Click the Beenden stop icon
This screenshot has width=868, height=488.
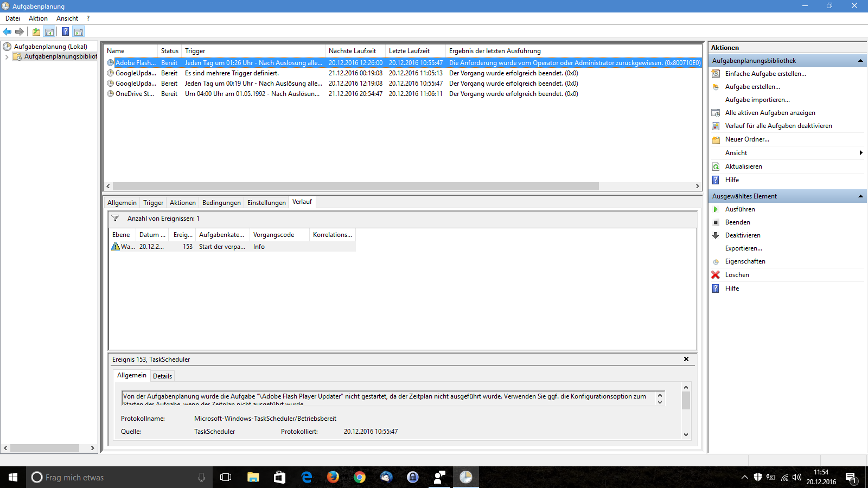point(716,222)
